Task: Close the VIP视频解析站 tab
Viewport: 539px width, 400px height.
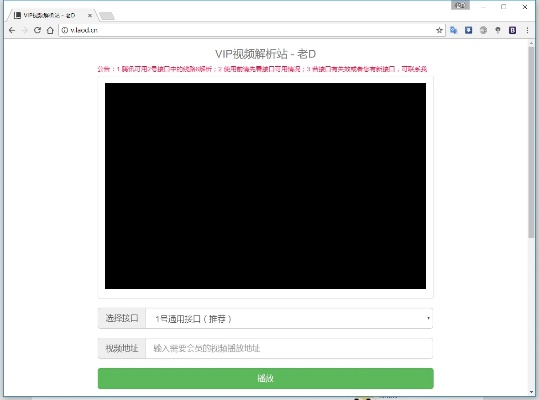Action: [x=89, y=15]
